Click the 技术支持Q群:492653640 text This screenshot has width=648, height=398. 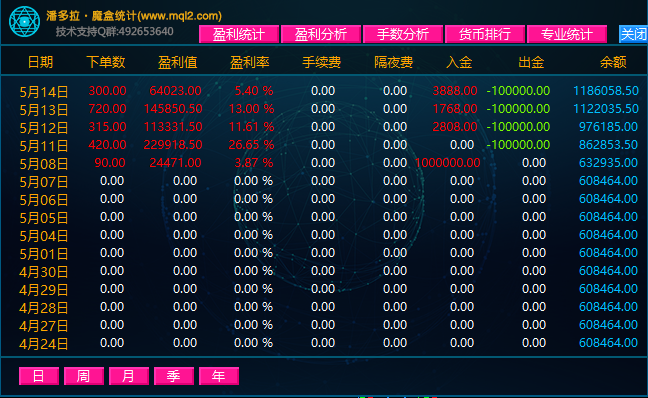(114, 31)
